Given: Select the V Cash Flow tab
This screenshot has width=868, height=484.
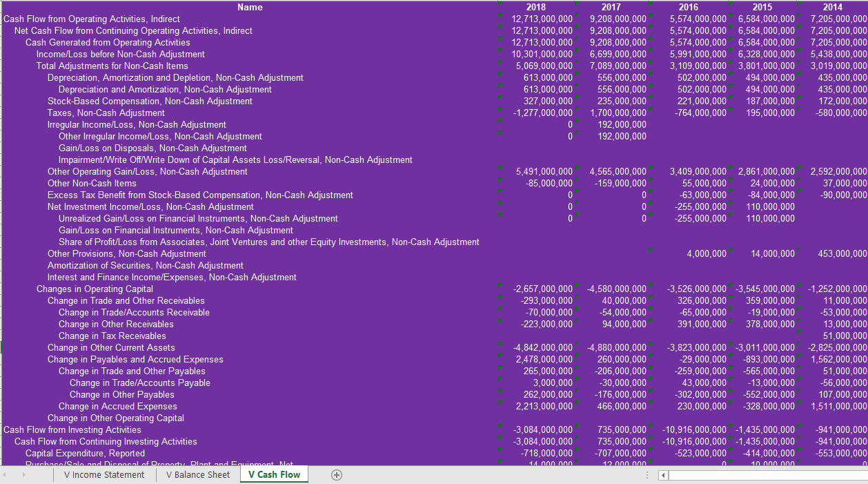Looking at the screenshot, I should [x=274, y=474].
